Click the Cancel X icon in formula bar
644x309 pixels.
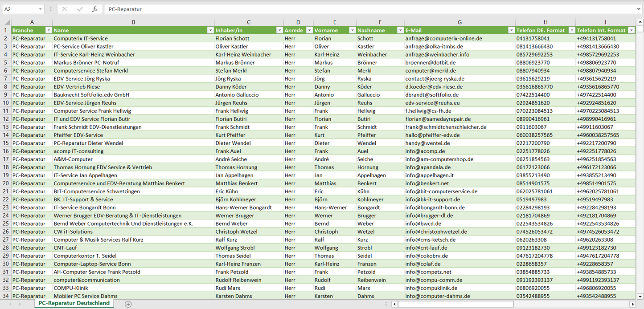point(65,9)
